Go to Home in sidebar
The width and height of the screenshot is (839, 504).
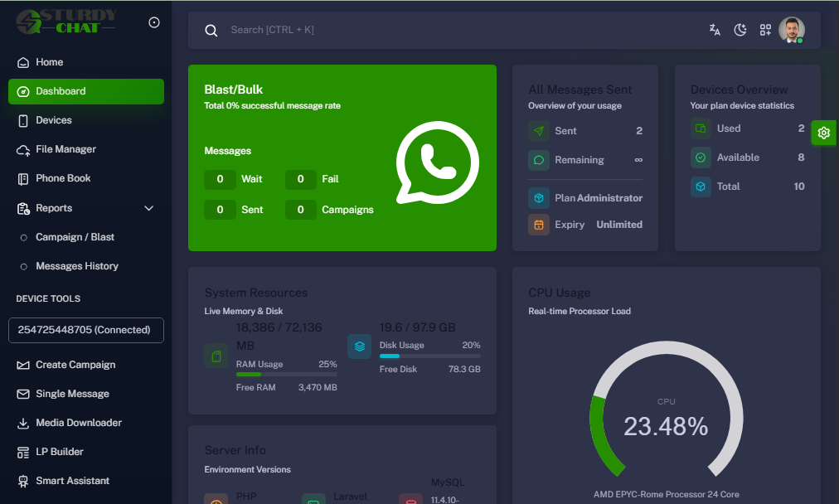coord(49,62)
